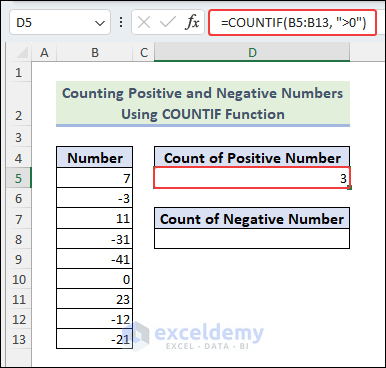The width and height of the screenshot is (386, 368).
Task: Click cell B6 containing -3
Action: point(95,198)
